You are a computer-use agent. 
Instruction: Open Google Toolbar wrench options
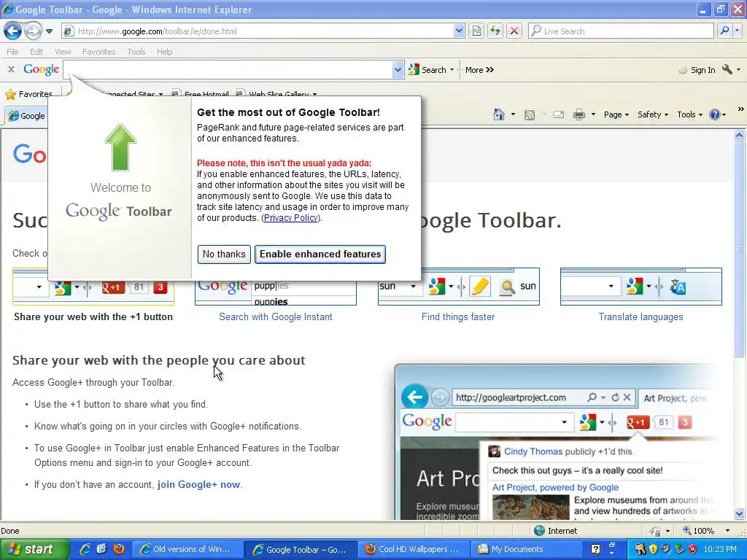[730, 69]
